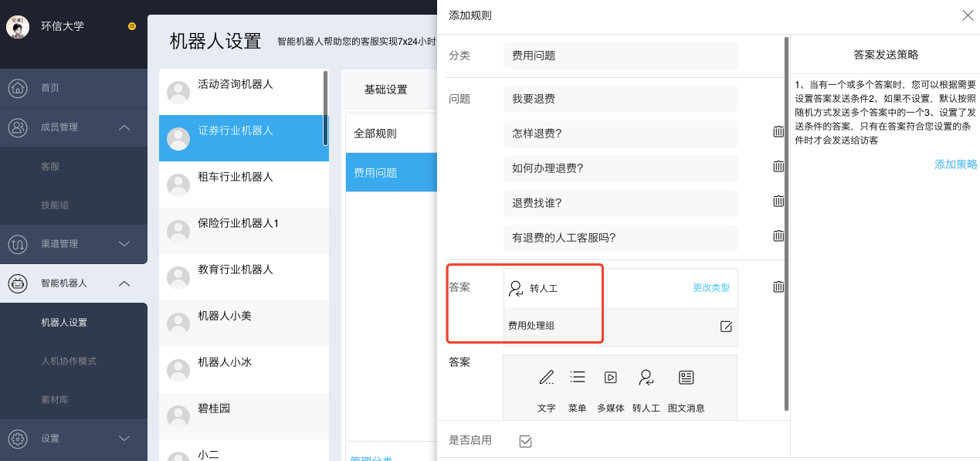Select 租车行业机器人 from the robot list
The image size is (980, 461).
click(x=236, y=177)
